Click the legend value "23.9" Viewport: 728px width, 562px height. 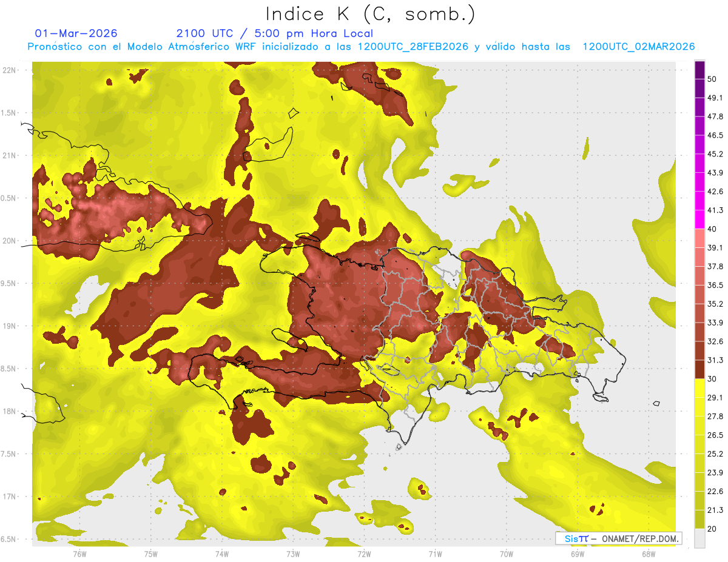point(715,473)
